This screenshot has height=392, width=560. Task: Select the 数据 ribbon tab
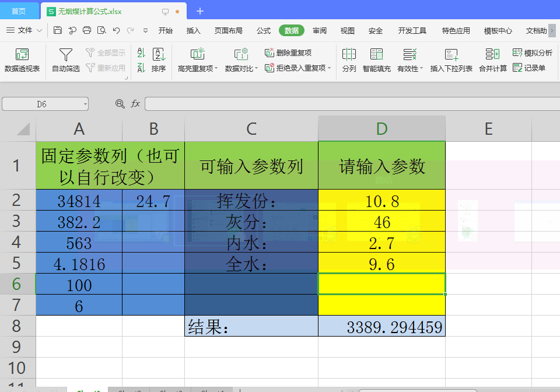[292, 31]
